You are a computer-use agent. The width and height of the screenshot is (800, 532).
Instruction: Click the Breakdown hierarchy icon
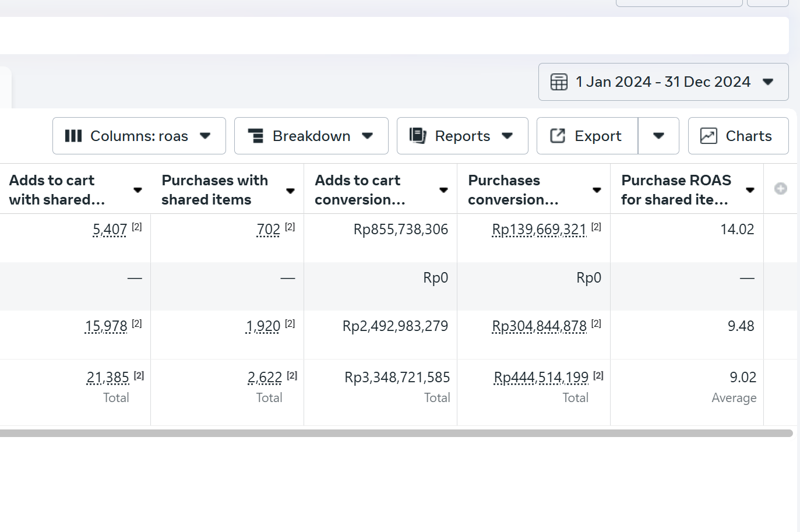[256, 136]
